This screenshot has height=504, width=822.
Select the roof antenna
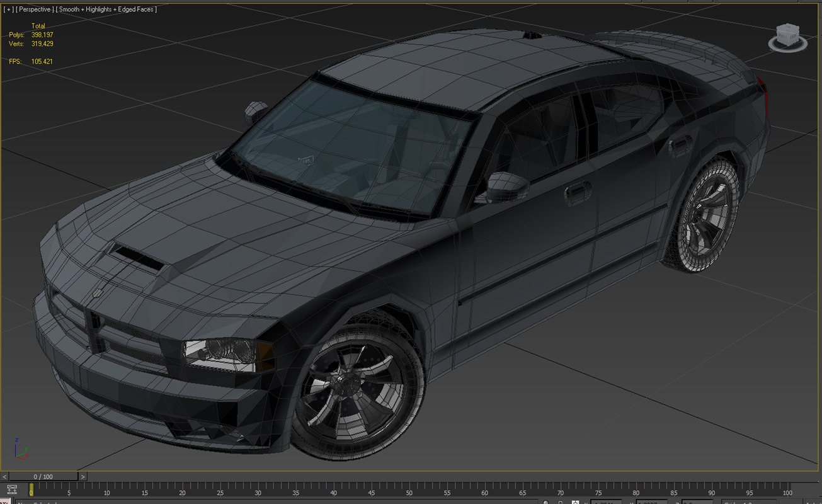click(x=532, y=36)
